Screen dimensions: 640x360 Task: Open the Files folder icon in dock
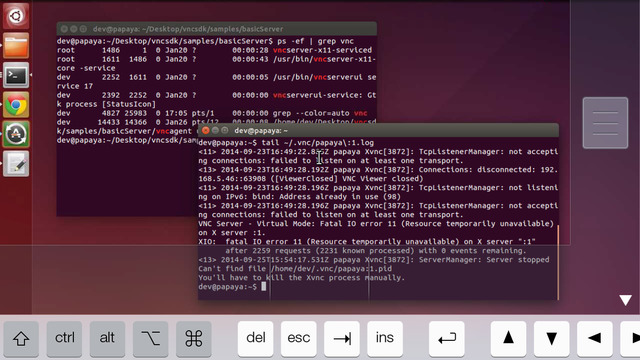coord(16,46)
